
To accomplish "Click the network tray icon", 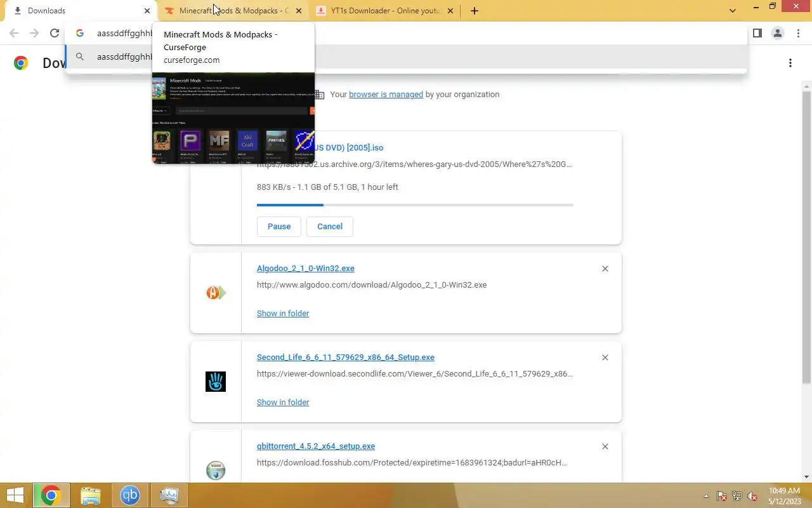I will (737, 496).
